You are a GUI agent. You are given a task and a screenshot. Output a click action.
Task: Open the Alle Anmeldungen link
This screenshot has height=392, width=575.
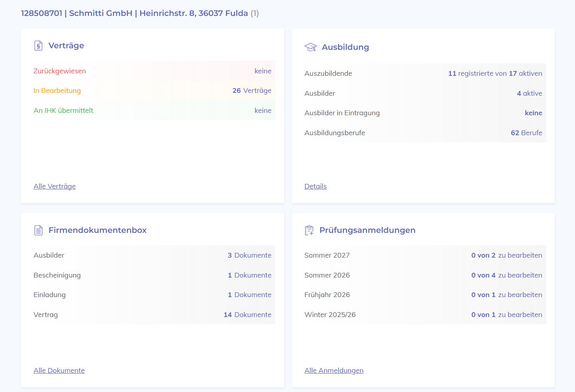(334, 370)
